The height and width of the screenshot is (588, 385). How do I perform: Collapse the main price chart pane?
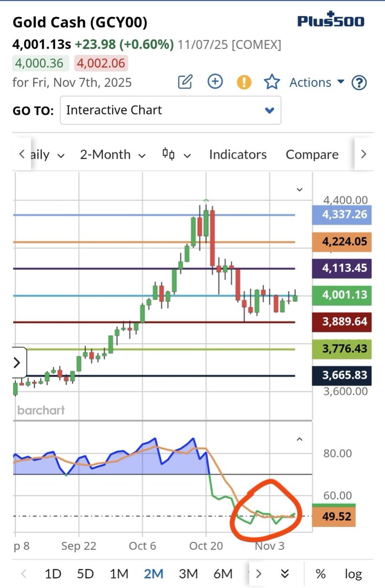point(300,190)
